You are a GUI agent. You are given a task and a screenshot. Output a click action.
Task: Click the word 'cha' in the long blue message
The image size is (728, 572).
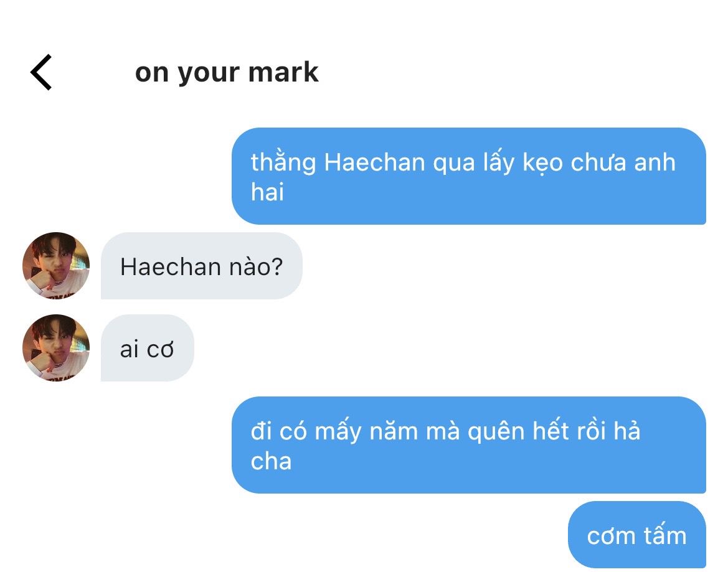271,462
